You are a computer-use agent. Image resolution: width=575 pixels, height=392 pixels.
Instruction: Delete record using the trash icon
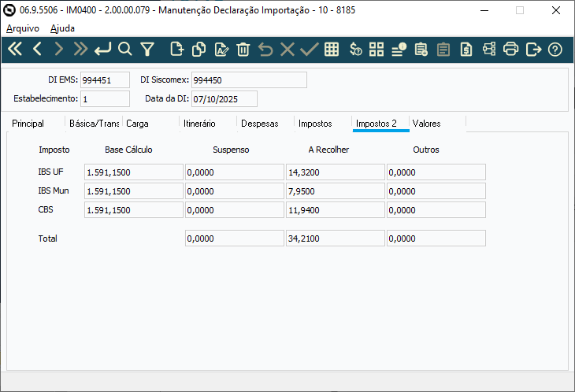coord(243,49)
